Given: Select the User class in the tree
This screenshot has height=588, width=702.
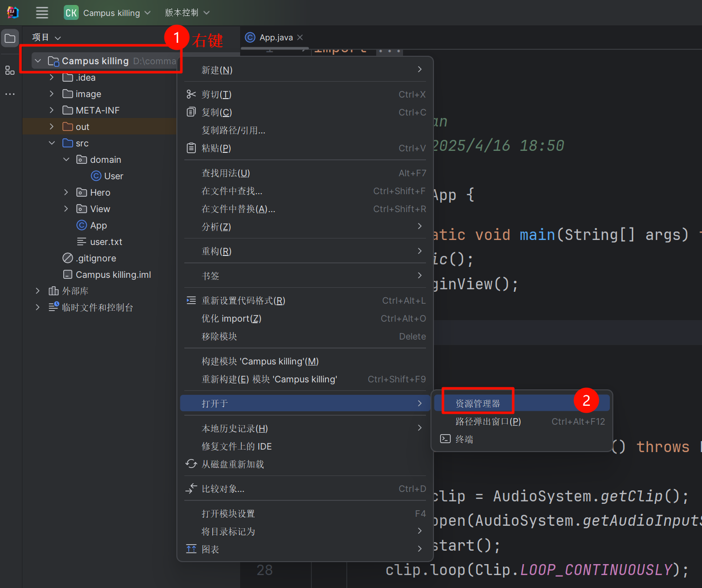Looking at the screenshot, I should coord(113,176).
